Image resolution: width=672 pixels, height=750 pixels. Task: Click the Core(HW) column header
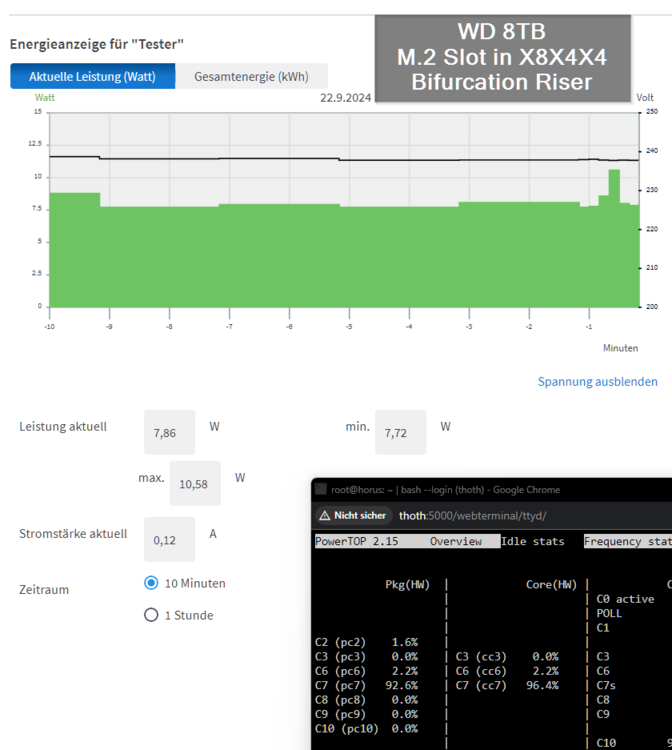tap(551, 585)
